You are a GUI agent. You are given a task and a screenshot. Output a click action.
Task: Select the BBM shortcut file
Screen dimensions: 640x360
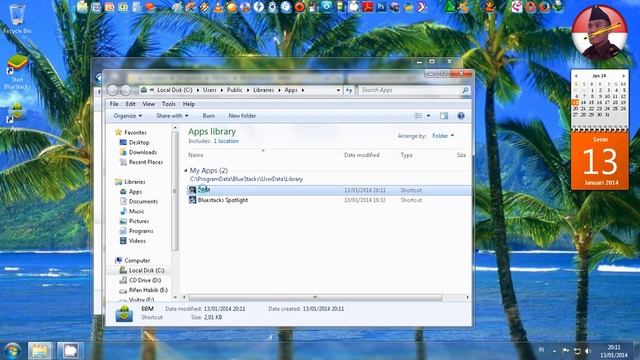329,190
